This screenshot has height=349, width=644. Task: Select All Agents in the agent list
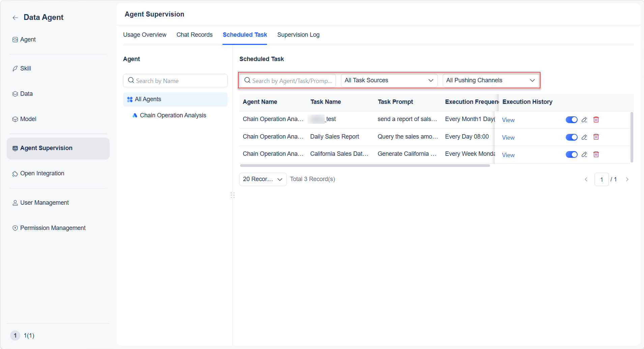[x=175, y=99]
